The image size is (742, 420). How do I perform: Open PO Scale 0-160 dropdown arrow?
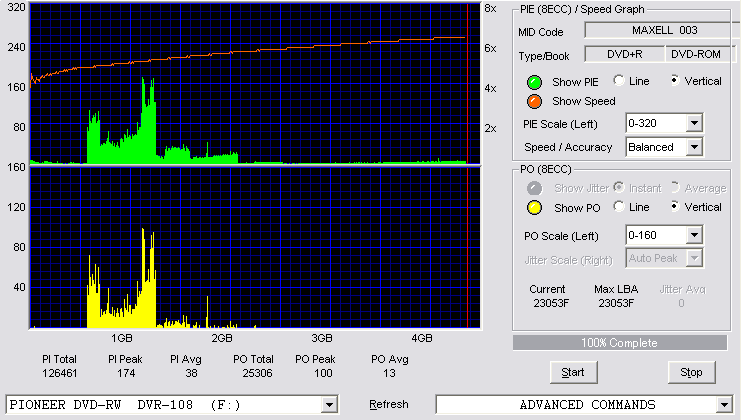(x=694, y=235)
